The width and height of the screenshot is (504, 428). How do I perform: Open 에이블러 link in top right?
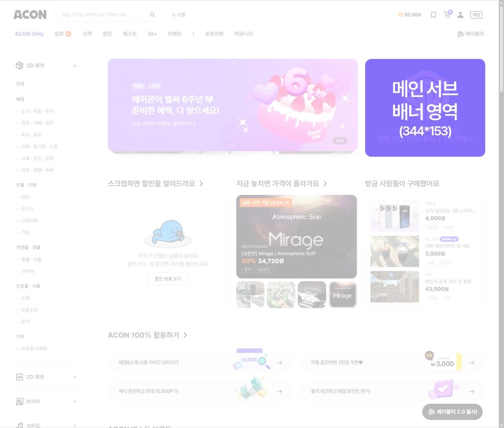(470, 34)
